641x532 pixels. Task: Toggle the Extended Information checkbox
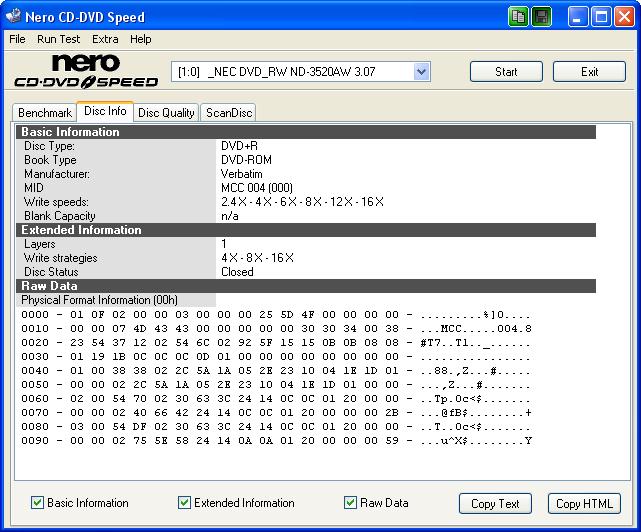[x=184, y=503]
